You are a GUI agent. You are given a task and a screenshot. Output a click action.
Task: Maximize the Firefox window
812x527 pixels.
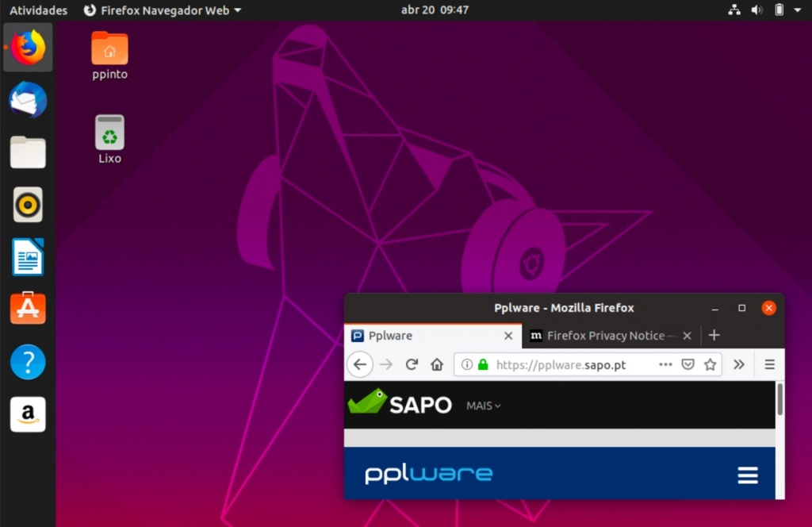(x=741, y=308)
